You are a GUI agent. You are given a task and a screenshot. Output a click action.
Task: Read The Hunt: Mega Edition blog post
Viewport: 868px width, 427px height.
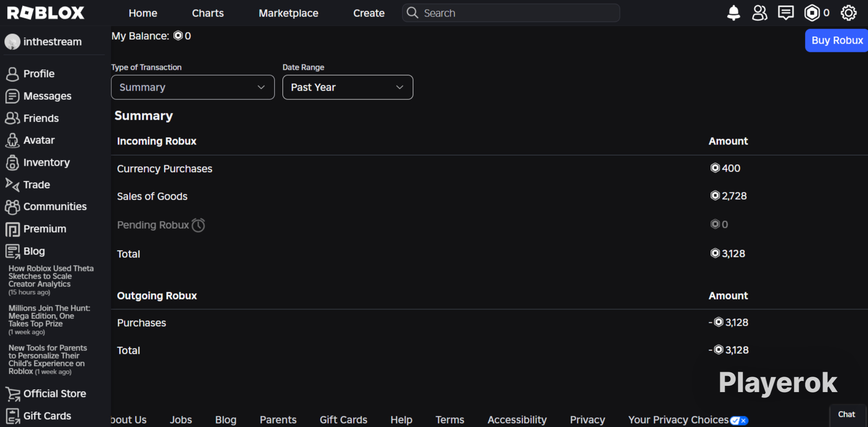click(49, 320)
